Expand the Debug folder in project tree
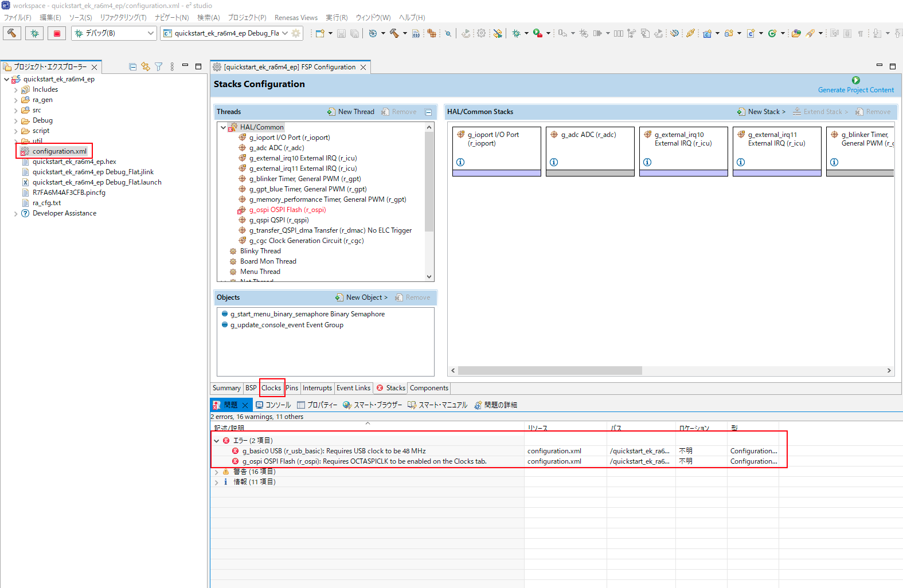Viewport: 903px width, 588px height. pyautogui.click(x=15, y=121)
